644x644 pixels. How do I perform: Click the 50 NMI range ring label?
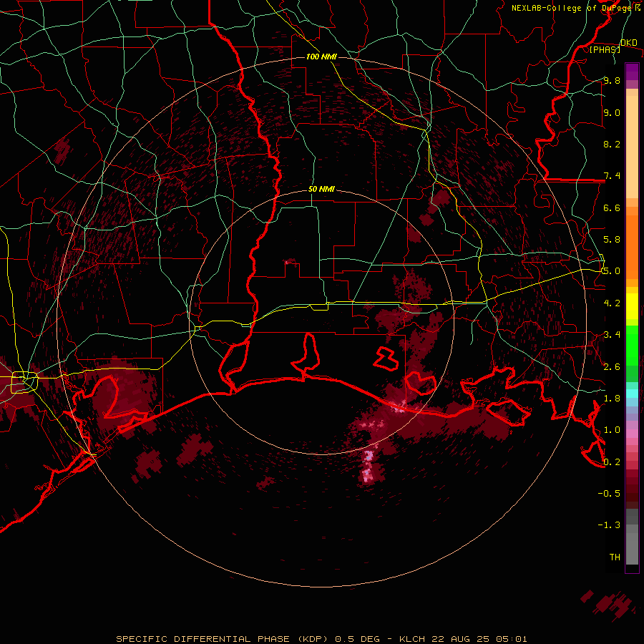click(x=321, y=189)
